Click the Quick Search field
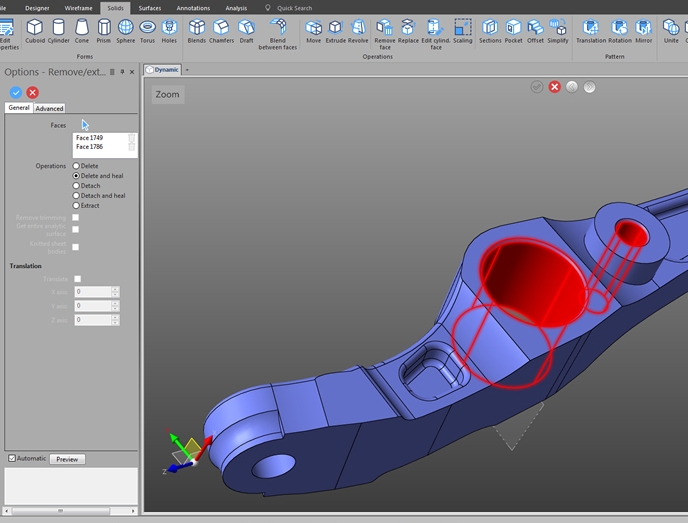 click(294, 8)
